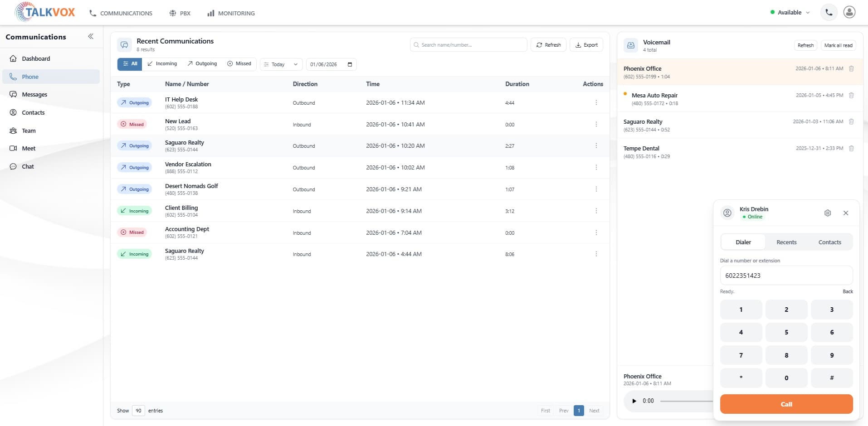Image resolution: width=868 pixels, height=426 pixels.
Task: Filter communications by Missed calls
Action: click(239, 63)
